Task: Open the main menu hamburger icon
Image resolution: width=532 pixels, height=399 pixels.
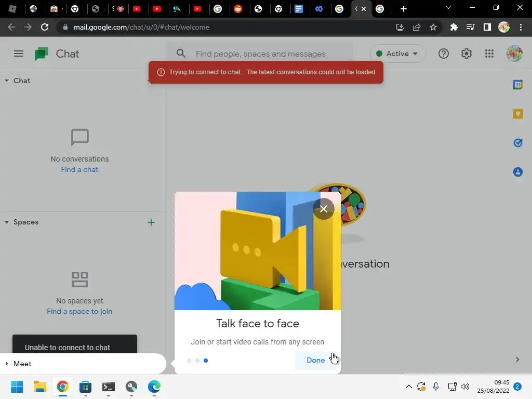Action: pos(19,54)
